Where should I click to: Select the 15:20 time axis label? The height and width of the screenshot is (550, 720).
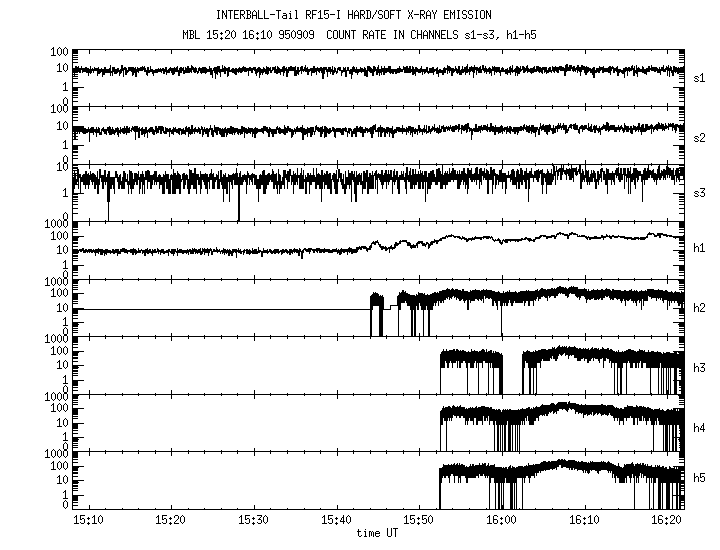pyautogui.click(x=171, y=521)
